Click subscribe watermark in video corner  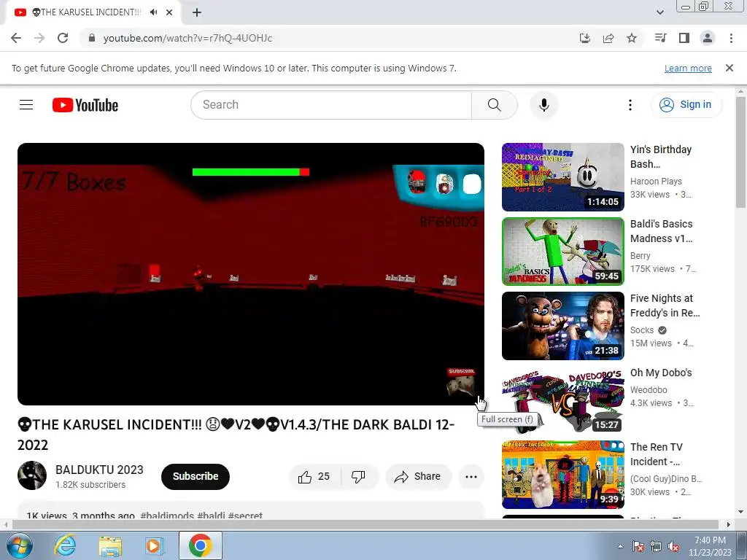(x=461, y=382)
